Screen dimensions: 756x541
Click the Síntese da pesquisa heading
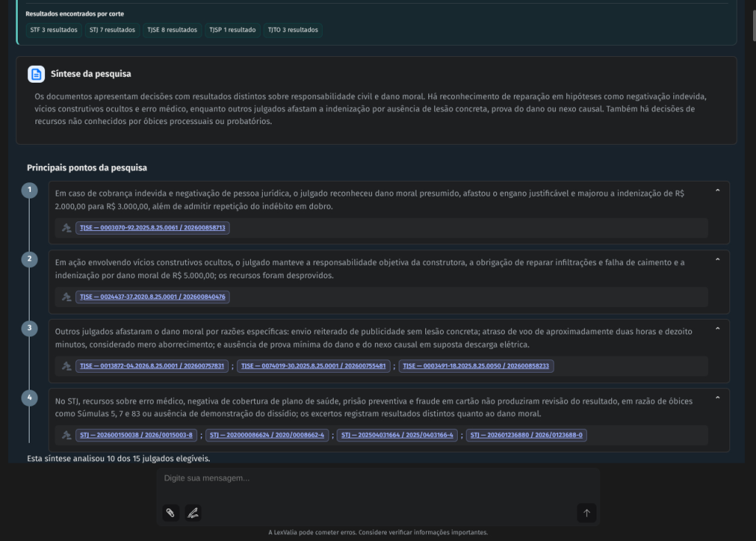pyautogui.click(x=91, y=74)
